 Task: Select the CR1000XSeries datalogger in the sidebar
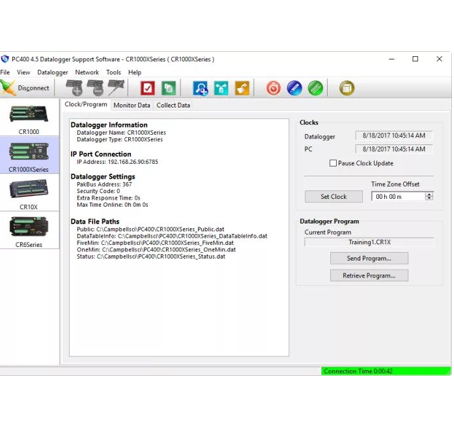pos(29,155)
